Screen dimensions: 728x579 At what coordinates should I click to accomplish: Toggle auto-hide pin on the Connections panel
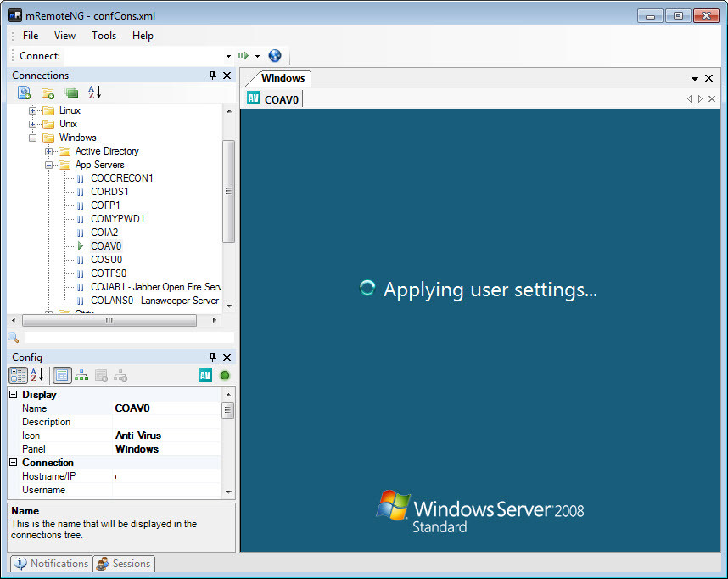coord(211,76)
